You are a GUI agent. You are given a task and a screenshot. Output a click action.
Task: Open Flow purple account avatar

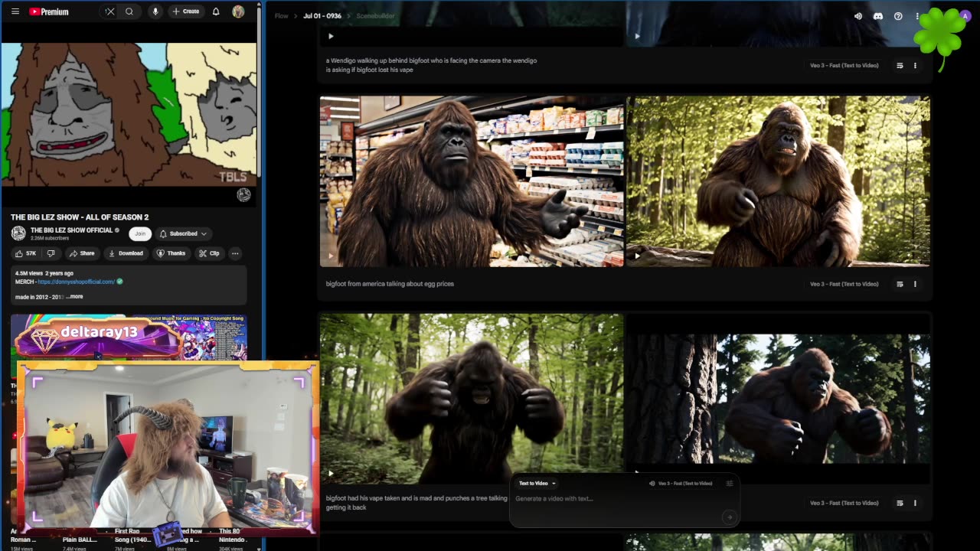pyautogui.click(x=965, y=16)
